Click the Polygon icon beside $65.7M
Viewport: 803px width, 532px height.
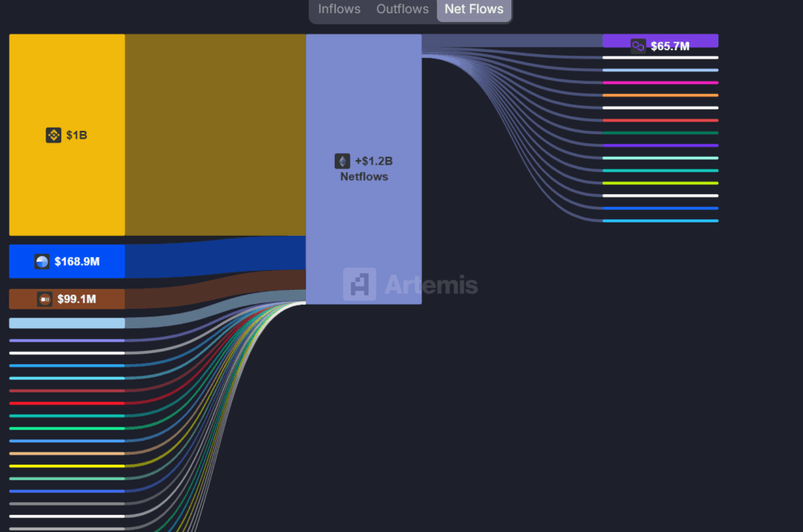[638, 46]
